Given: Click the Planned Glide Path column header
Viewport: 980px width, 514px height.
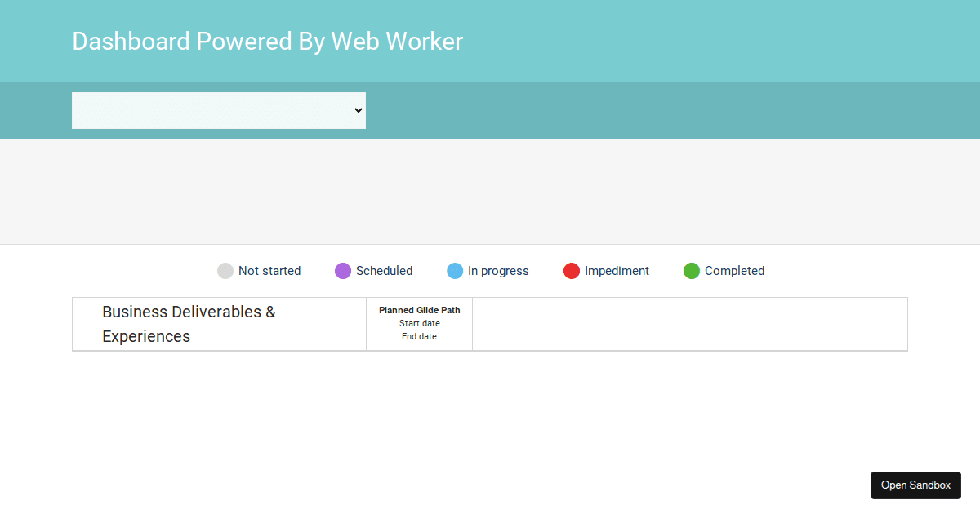Looking at the screenshot, I should [x=419, y=310].
